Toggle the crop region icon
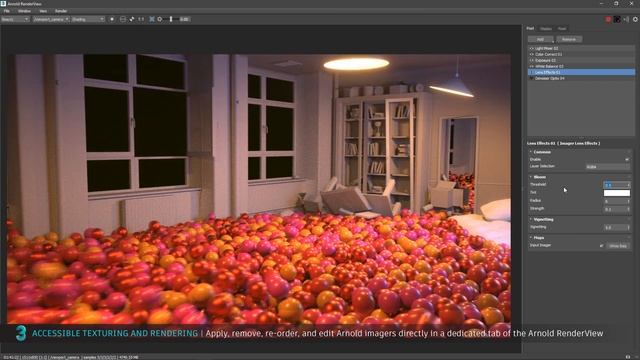The image size is (640, 360). click(123, 19)
